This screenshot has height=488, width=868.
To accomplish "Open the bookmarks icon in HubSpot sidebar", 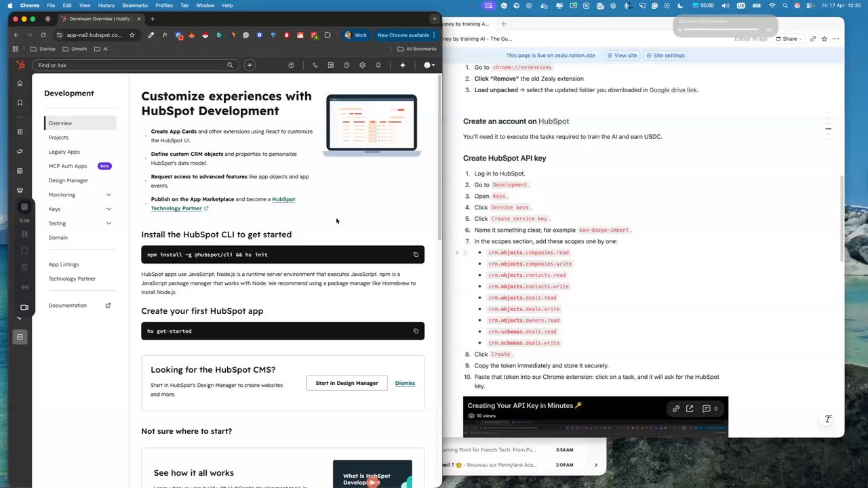I will [20, 103].
